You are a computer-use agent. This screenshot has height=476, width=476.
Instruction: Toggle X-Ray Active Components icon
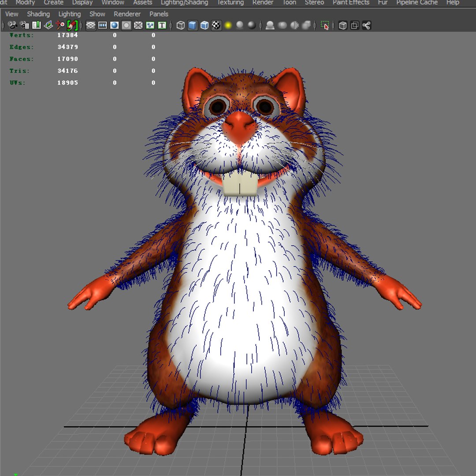(x=354, y=25)
